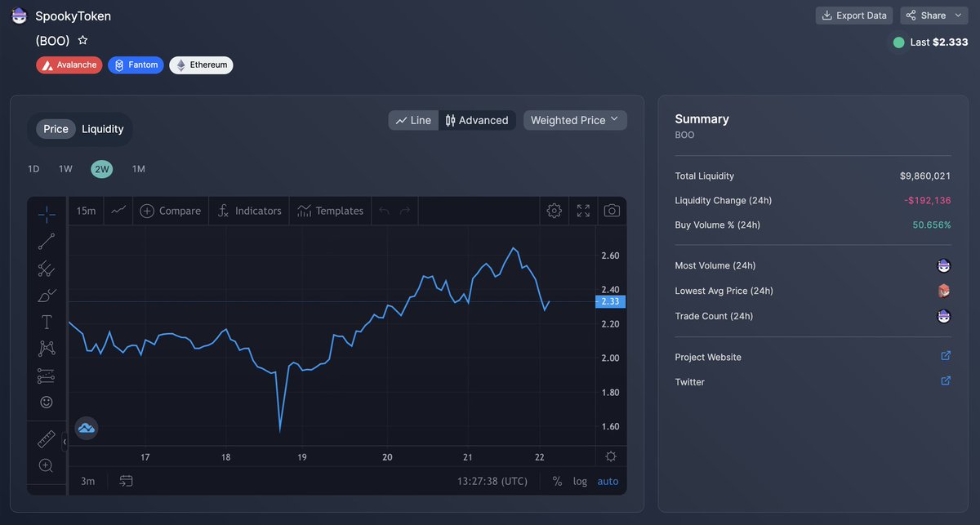980x525 pixels.
Task: Open the Indicators menu
Action: point(249,211)
